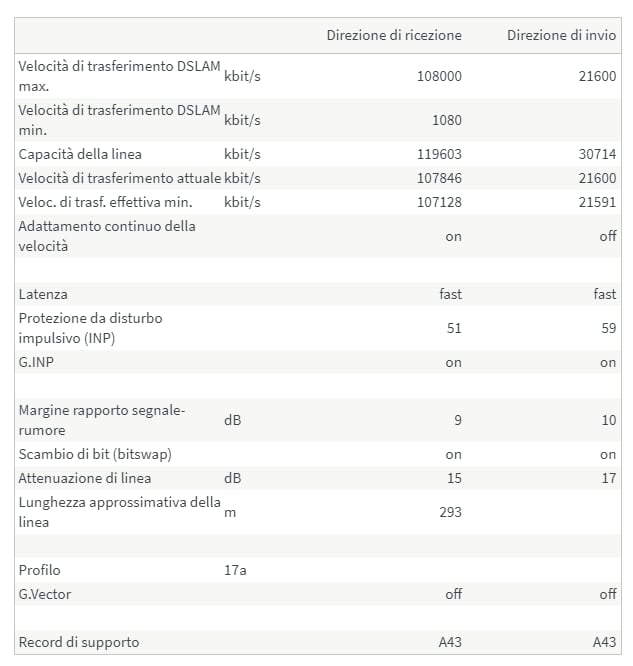Click the 17a profile value
Screen dimensions: 633x666
[235, 570]
